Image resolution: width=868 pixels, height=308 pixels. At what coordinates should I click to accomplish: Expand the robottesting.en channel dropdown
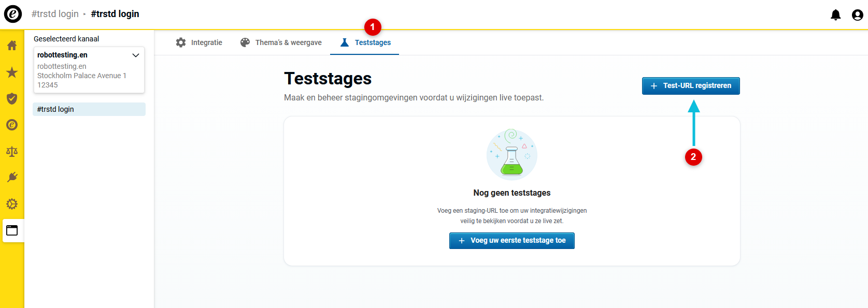click(x=89, y=70)
